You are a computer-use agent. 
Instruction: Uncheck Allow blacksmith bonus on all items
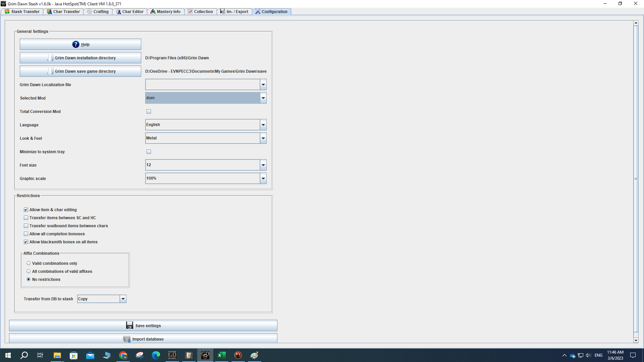26,242
